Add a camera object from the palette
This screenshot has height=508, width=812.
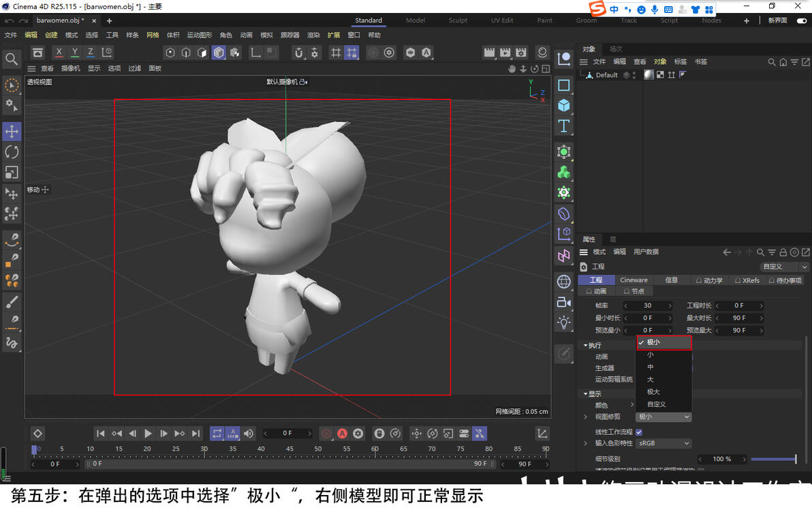pos(564,302)
